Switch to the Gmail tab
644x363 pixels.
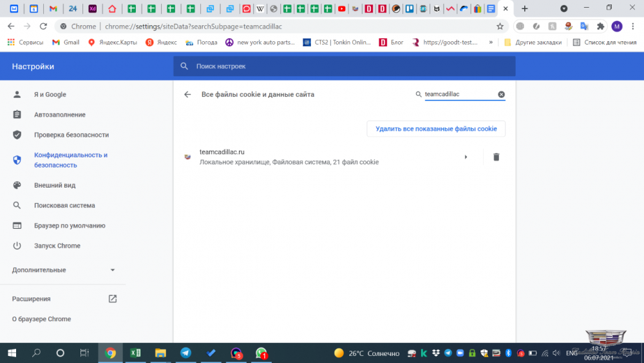click(x=53, y=8)
